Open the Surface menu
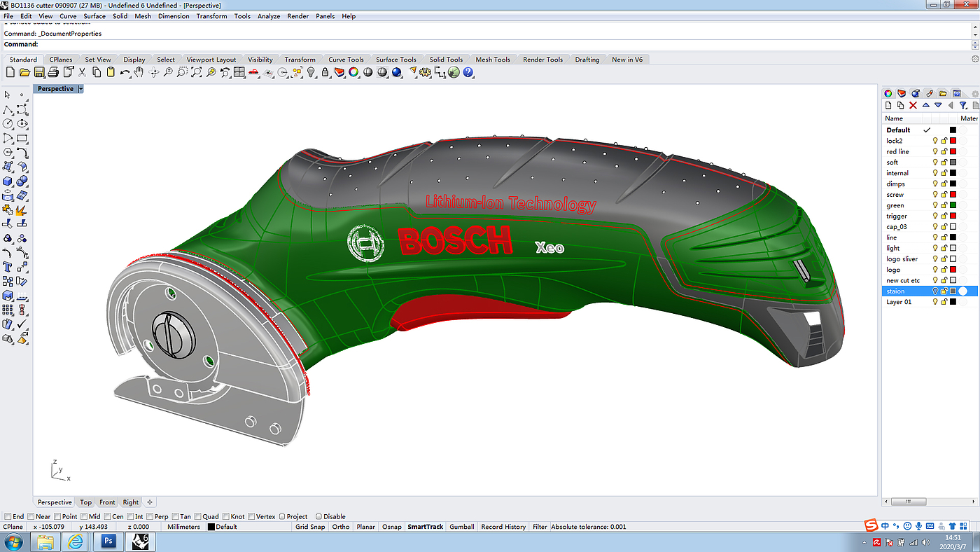 94,16
